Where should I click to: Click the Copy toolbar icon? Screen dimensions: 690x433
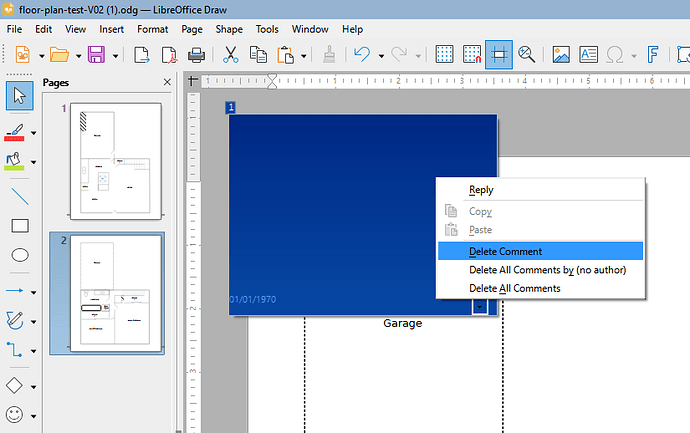click(x=258, y=55)
